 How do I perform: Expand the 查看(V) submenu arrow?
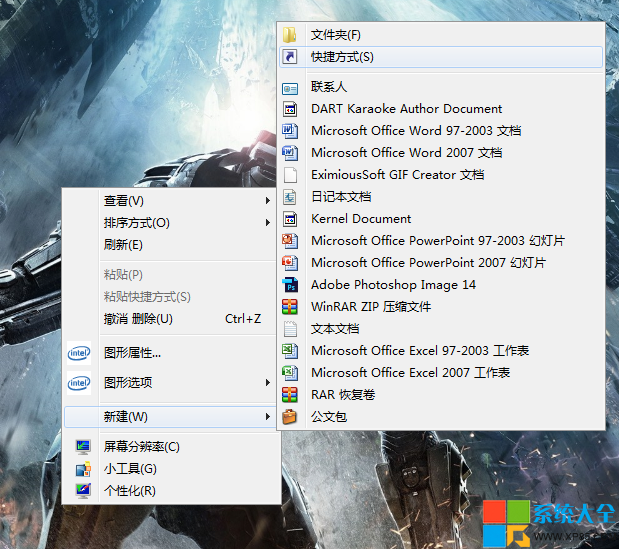[x=268, y=201]
